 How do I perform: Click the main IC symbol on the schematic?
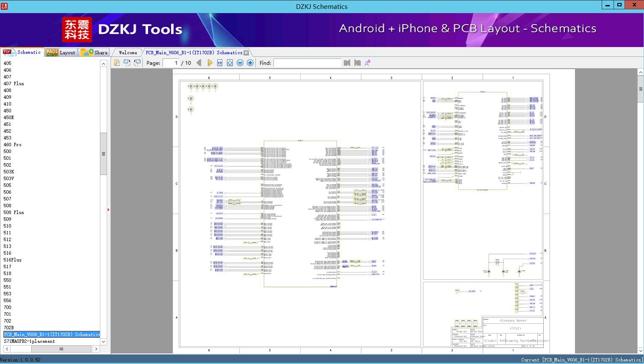coord(300,214)
